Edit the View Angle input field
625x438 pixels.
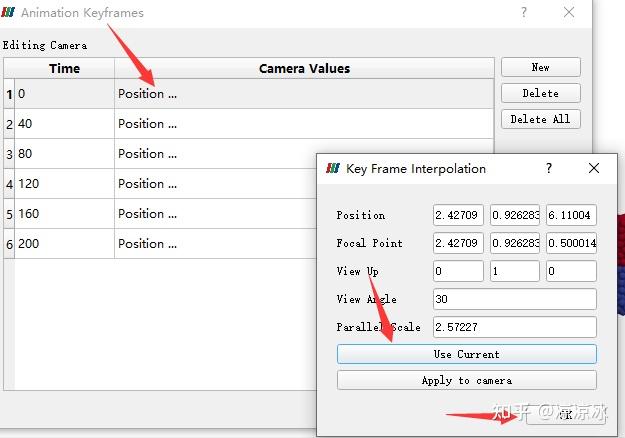coord(514,299)
